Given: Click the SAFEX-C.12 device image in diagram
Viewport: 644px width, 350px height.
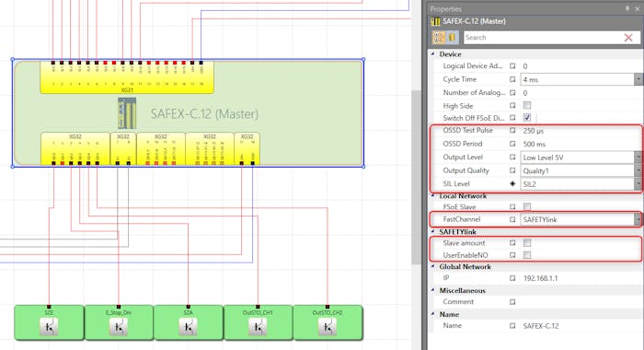Looking at the screenshot, I should coord(127,113).
